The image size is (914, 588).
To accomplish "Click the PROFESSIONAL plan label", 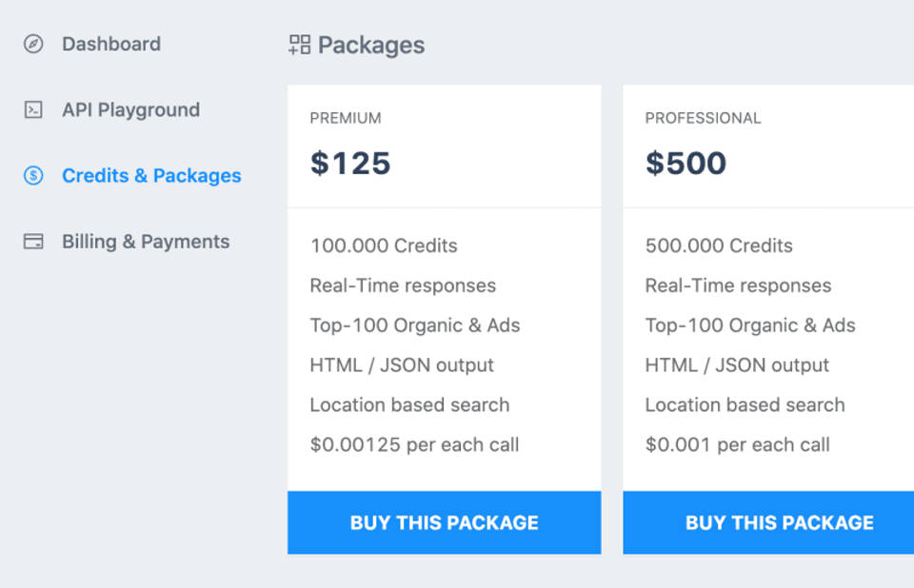I will point(703,118).
